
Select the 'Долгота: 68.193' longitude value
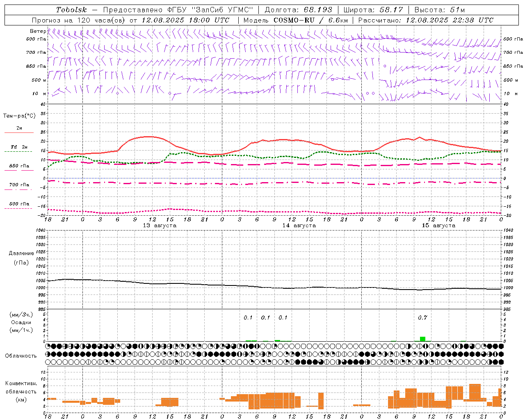[x=299, y=10]
